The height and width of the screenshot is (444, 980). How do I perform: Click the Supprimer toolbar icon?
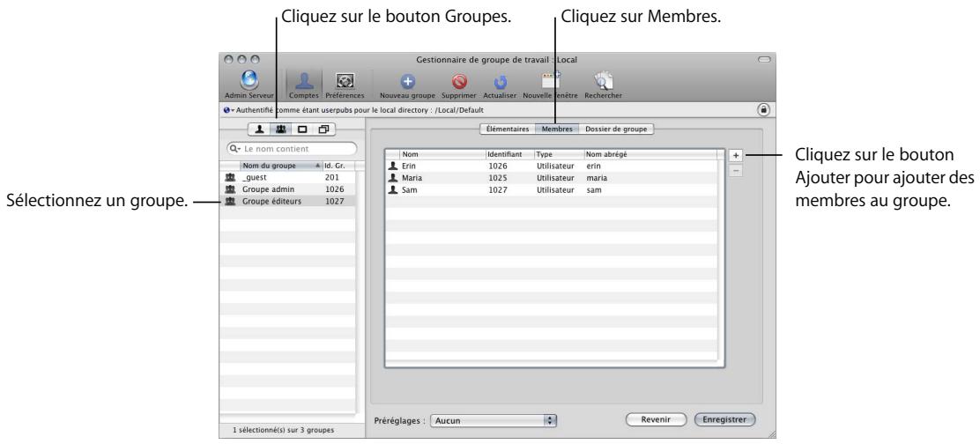[459, 85]
